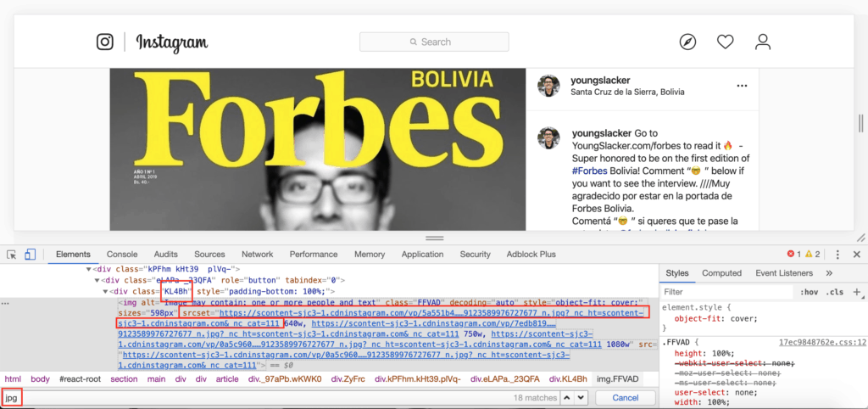Click the article breadcrumb item
This screenshot has width=868, height=409.
(x=227, y=379)
